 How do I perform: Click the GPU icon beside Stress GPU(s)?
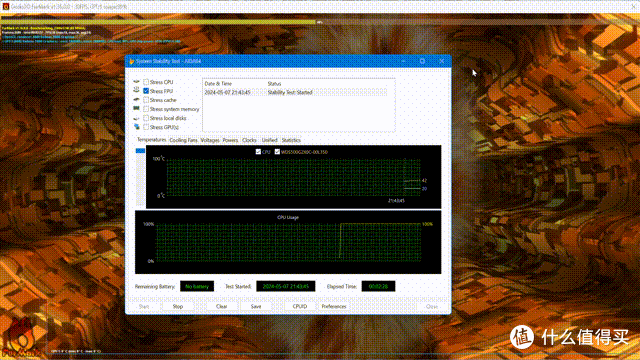coord(136,127)
